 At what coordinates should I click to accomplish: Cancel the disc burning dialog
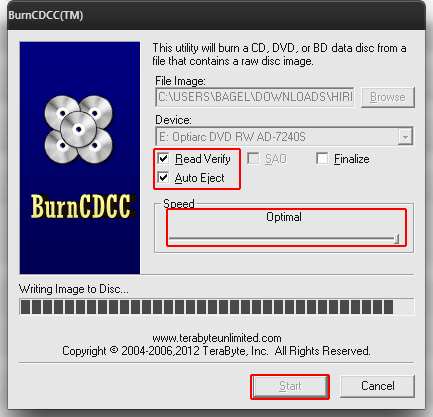pyautogui.click(x=377, y=386)
